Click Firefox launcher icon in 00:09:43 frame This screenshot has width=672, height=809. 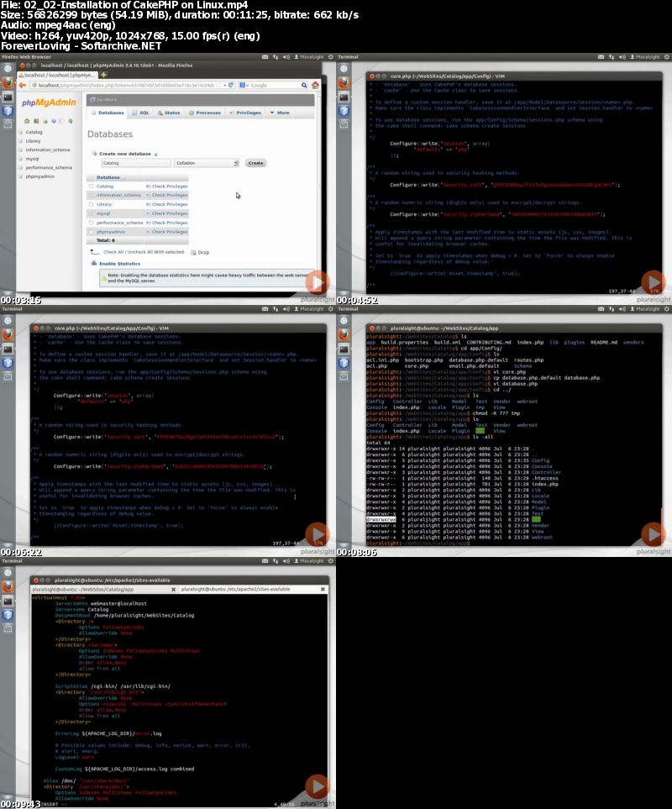8,586
